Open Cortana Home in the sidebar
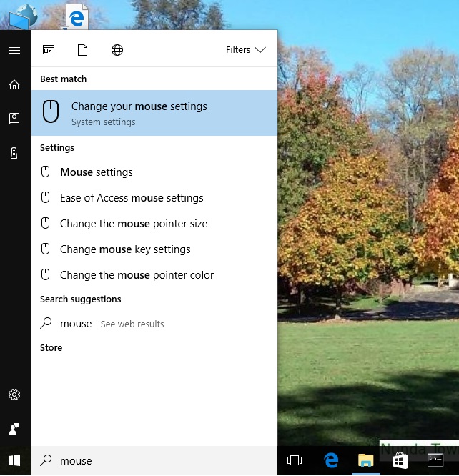 pos(14,85)
